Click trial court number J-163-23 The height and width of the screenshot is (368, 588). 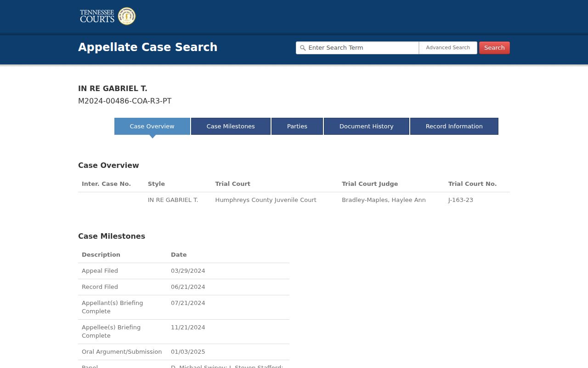coord(461,200)
